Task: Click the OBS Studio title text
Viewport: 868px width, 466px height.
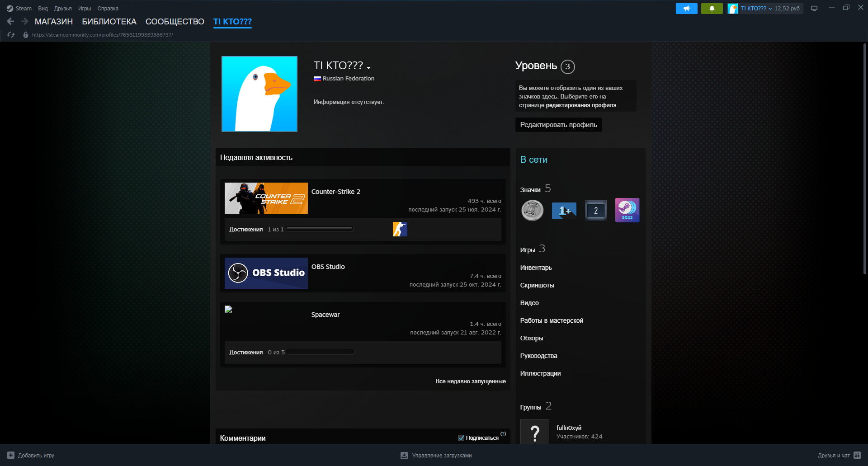Action: [328, 267]
